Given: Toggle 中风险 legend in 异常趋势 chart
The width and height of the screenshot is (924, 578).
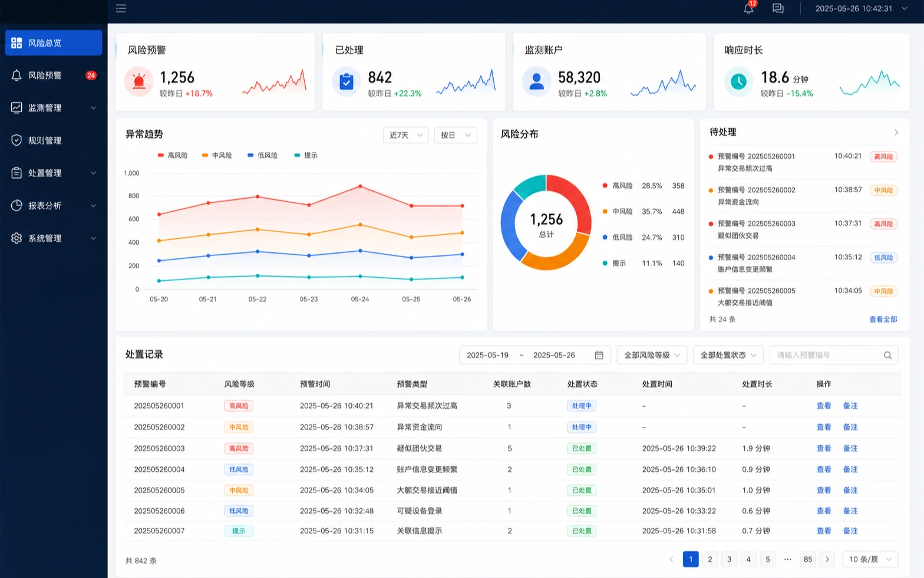Looking at the screenshot, I should point(217,155).
